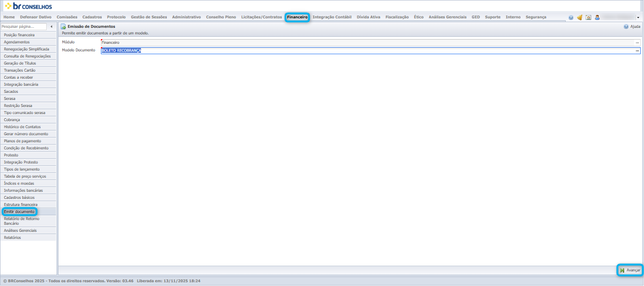Open the notifications bell icon
The image size is (644, 286).
579,17
